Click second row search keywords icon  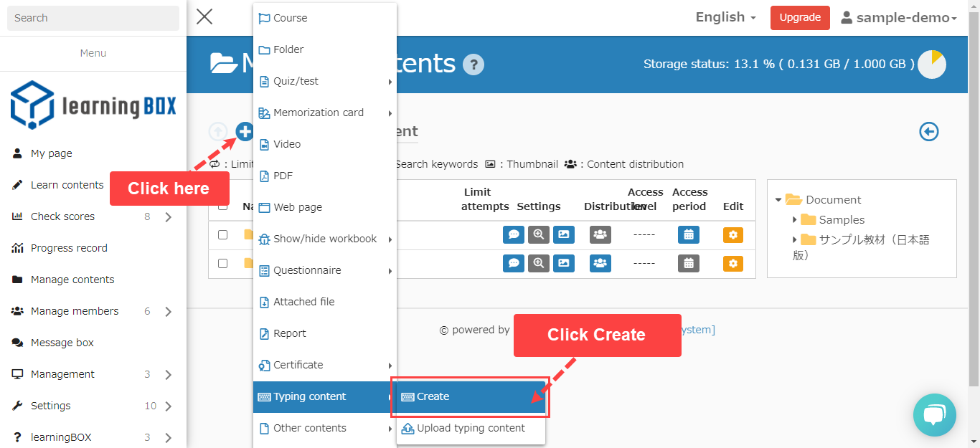[x=538, y=263]
